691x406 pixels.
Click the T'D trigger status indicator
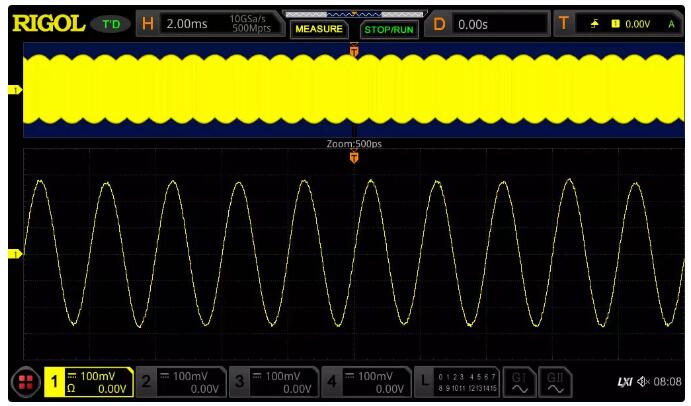pos(110,24)
